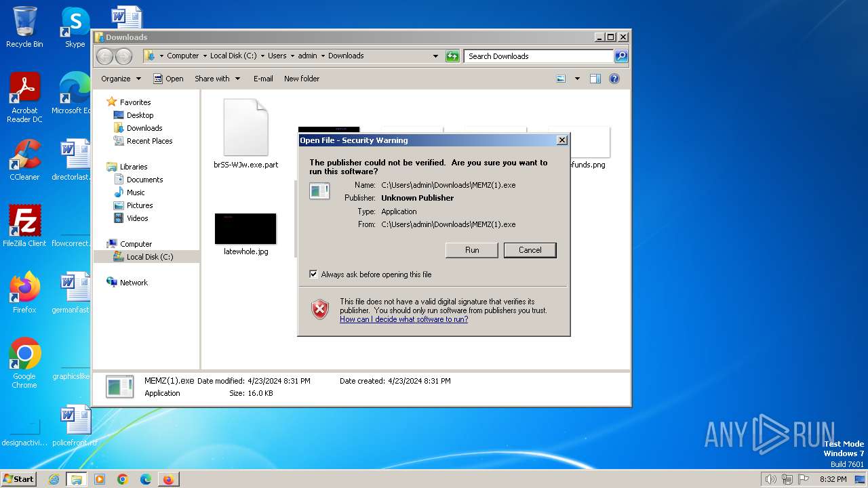Click the Back navigation arrow
The width and height of the screenshot is (868, 488).
[104, 56]
